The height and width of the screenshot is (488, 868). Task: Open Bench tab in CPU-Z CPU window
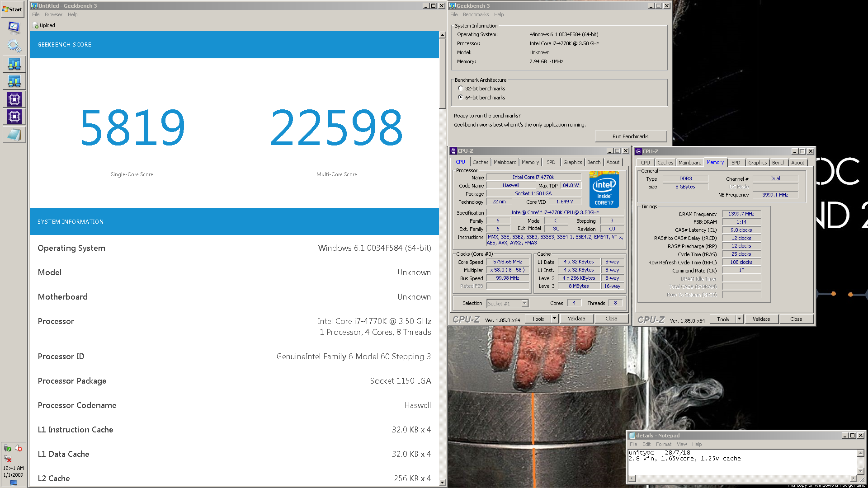point(594,162)
